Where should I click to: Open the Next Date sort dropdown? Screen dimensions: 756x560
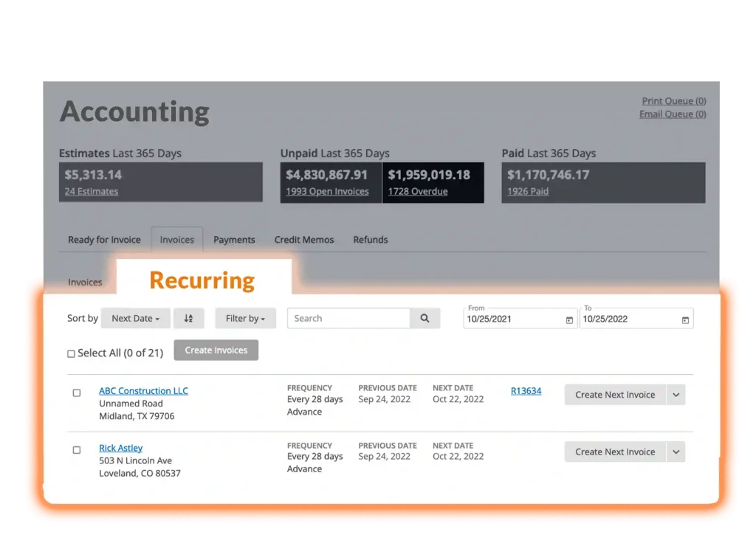pyautogui.click(x=136, y=318)
